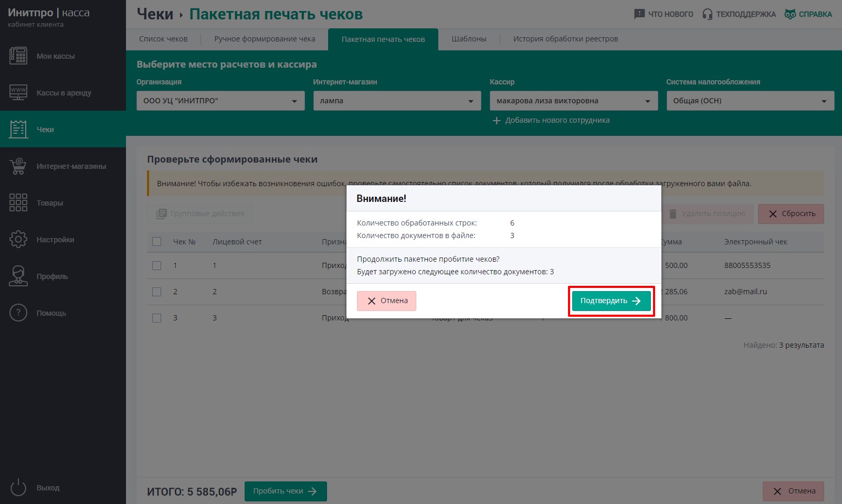Open the Шаблоны tab
The height and width of the screenshot is (504, 842).
coord(469,39)
